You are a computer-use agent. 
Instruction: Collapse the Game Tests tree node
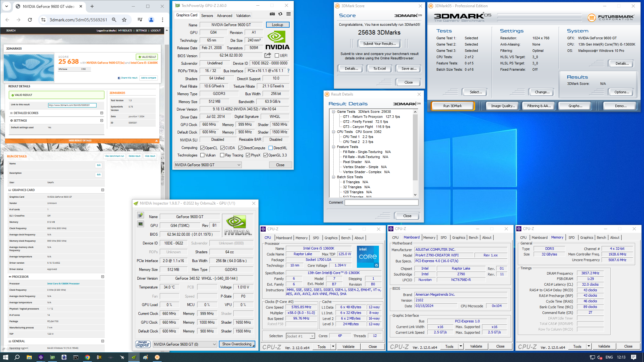pyautogui.click(x=333, y=112)
